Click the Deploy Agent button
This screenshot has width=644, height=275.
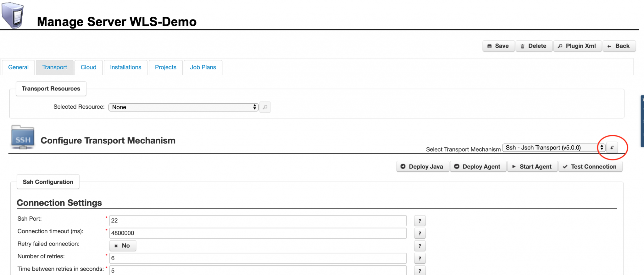(478, 167)
